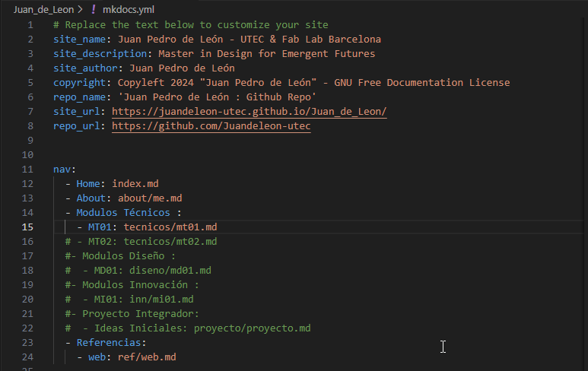Image resolution: width=588 pixels, height=371 pixels.
Task: Click the nav: key
Action: 65,169
